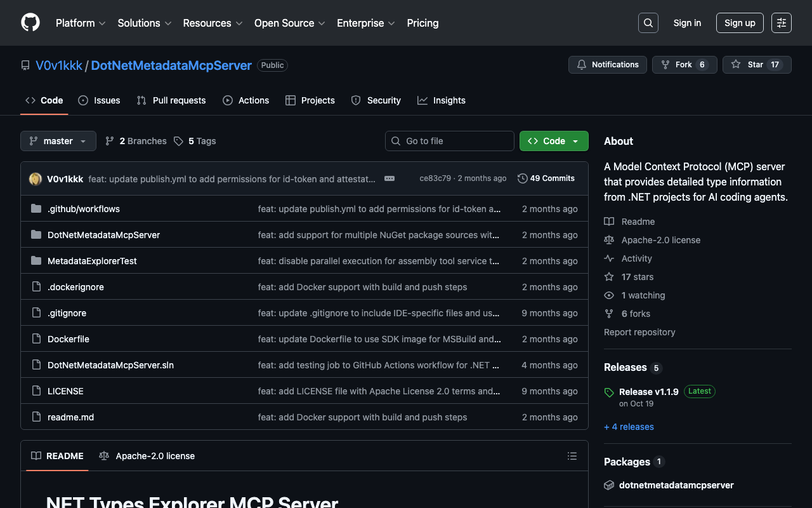
Task: Expand the Platform menu
Action: coord(81,23)
